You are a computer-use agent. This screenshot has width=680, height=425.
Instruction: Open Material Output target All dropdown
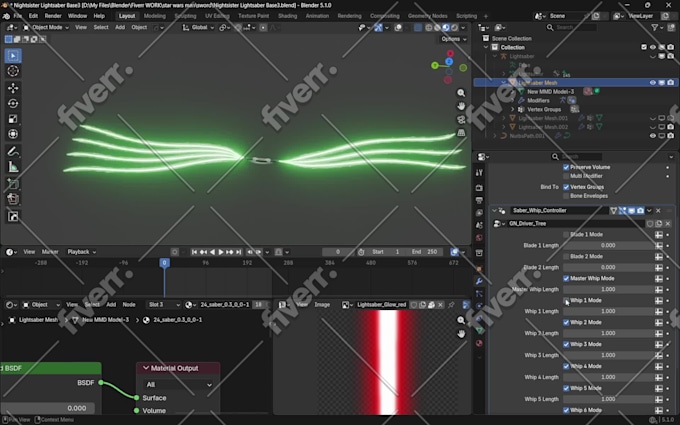tap(178, 385)
